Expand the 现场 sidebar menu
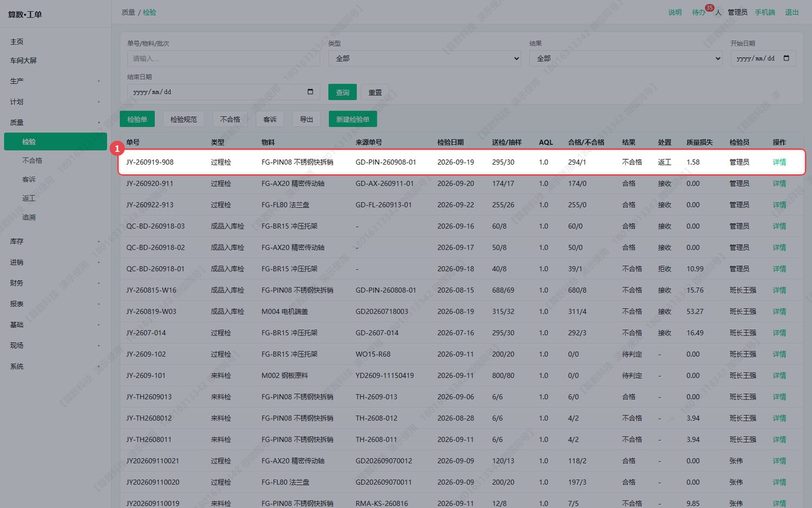 (x=55, y=346)
